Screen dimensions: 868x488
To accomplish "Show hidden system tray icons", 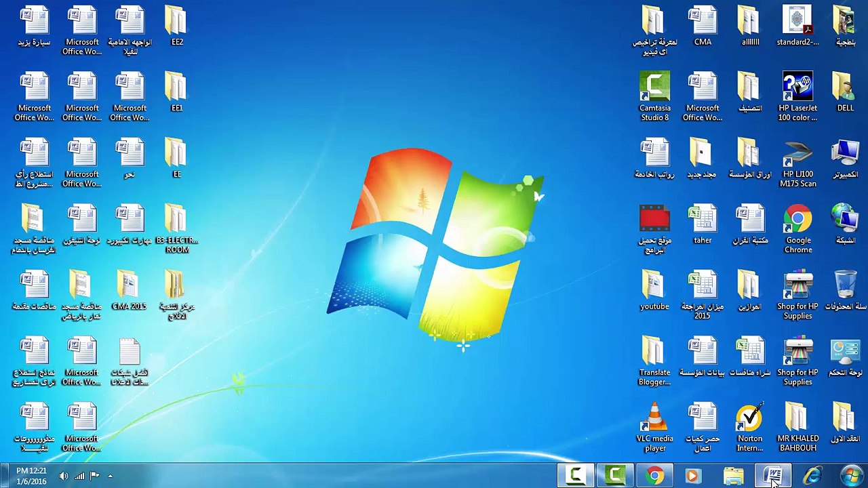I will [x=110, y=476].
